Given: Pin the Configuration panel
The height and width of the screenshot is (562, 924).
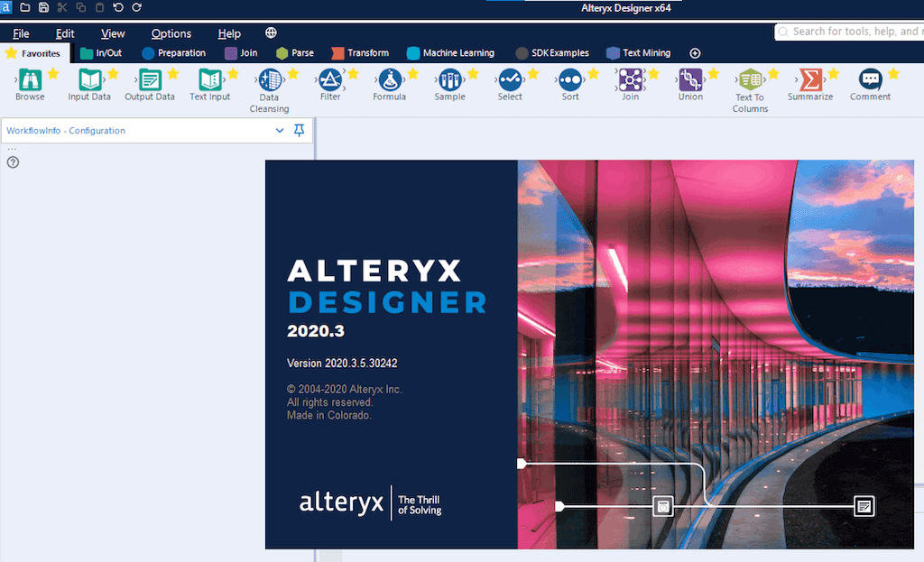Looking at the screenshot, I should pos(300,130).
